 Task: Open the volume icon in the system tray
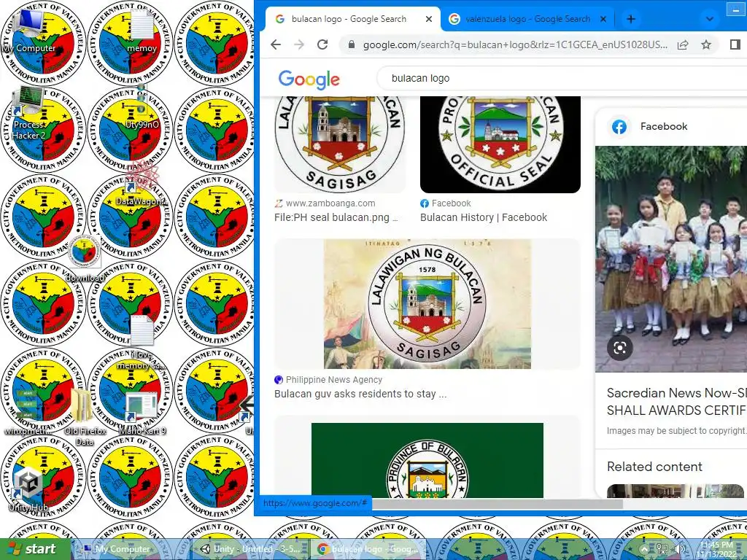(x=679, y=549)
